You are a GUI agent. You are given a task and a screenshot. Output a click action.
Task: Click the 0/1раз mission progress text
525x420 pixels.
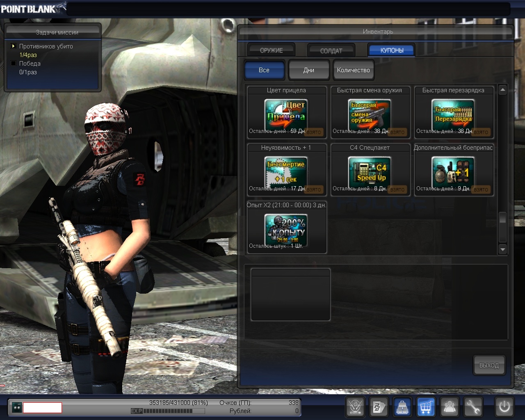click(x=28, y=72)
